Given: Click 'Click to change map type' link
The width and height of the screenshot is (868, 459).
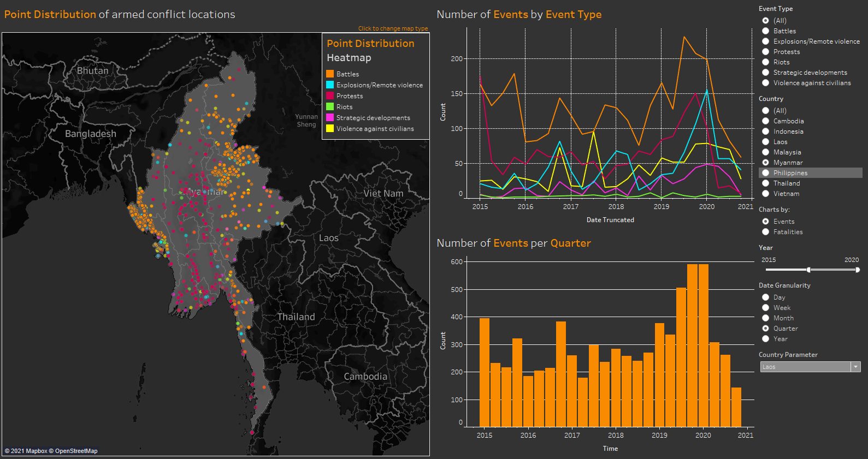Looking at the screenshot, I should tap(393, 28).
